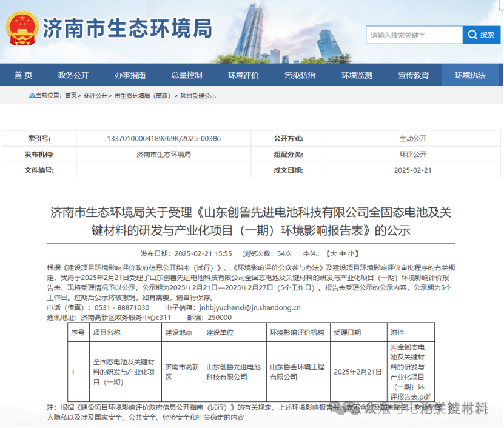The width and height of the screenshot is (504, 428).
Task: Click the search magnifier button
Action: (x=481, y=35)
